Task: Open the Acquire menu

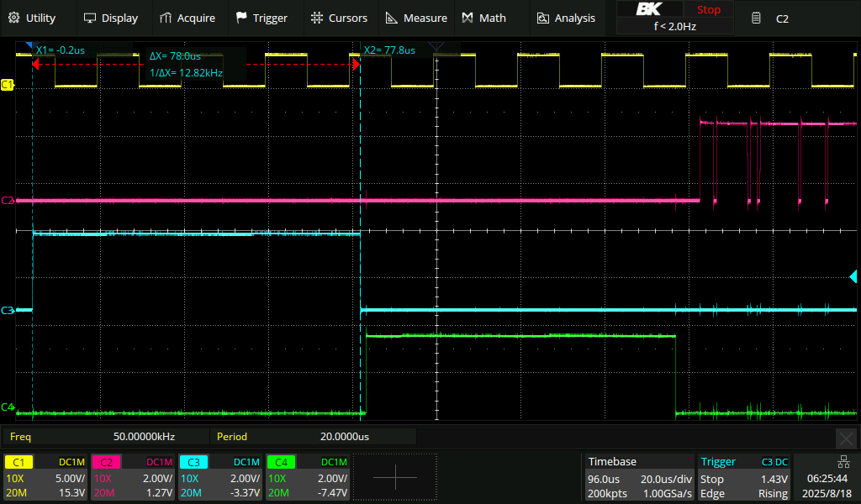Action: coord(188,18)
